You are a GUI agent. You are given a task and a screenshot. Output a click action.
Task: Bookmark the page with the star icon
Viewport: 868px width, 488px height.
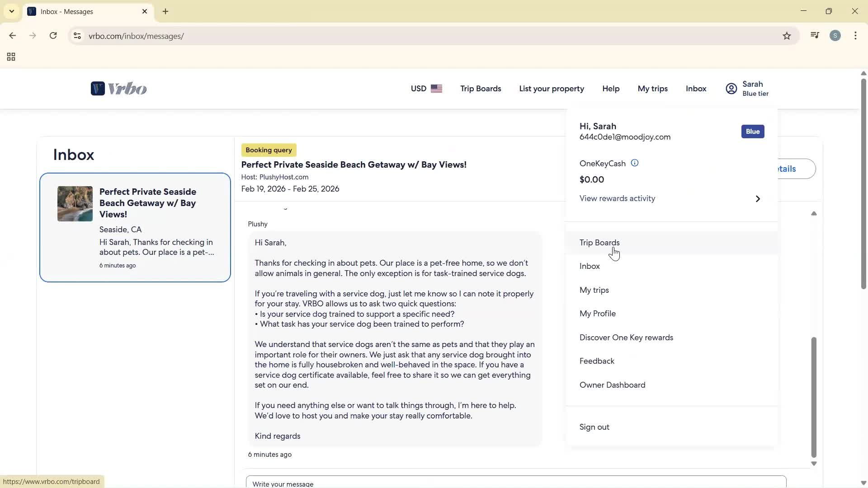[x=787, y=36]
